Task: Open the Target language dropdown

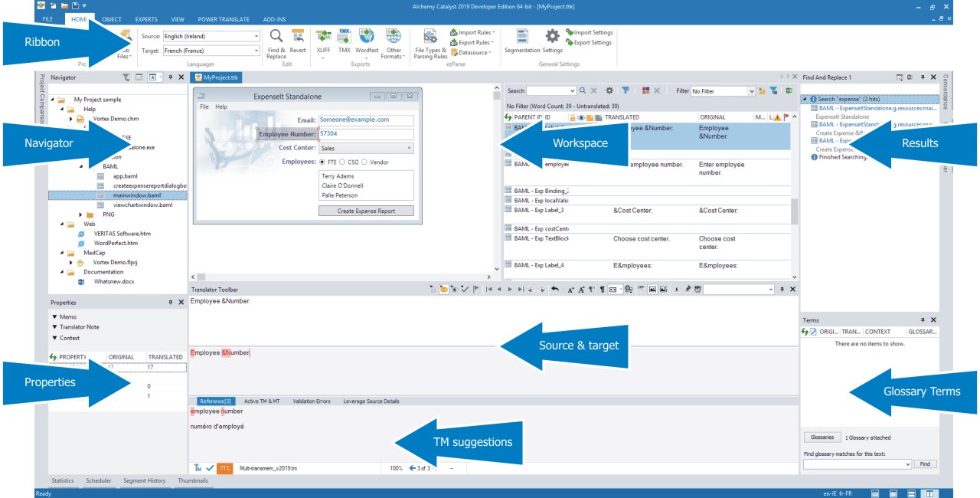Action: [211, 51]
